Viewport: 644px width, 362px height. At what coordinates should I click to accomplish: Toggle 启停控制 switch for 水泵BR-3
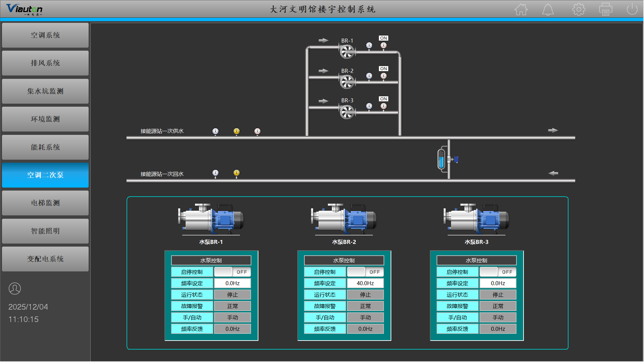coord(498,272)
